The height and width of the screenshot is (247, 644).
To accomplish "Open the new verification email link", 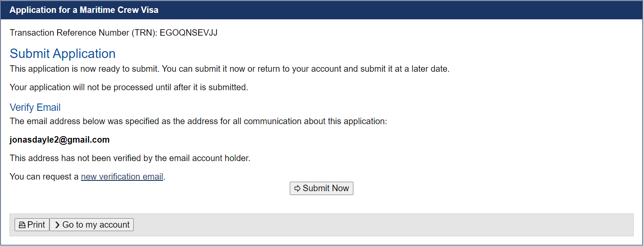I will pos(122,177).
